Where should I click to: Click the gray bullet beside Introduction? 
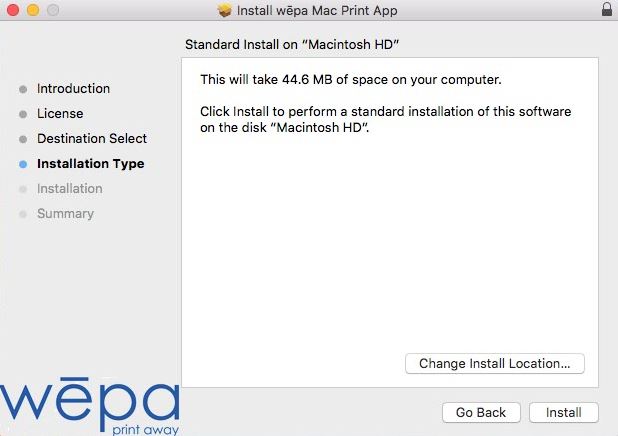click(23, 89)
